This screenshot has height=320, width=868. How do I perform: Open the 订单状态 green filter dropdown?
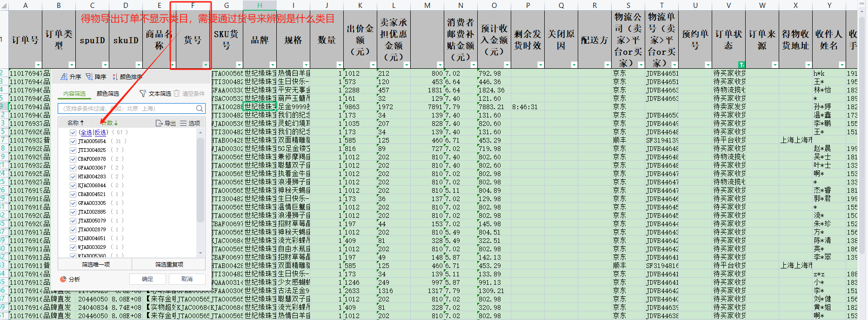coord(741,65)
